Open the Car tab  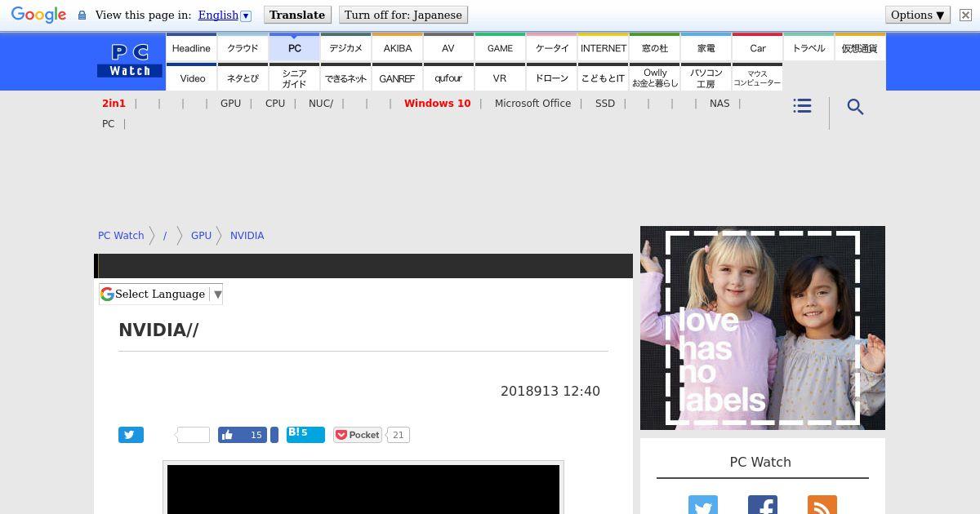click(758, 48)
